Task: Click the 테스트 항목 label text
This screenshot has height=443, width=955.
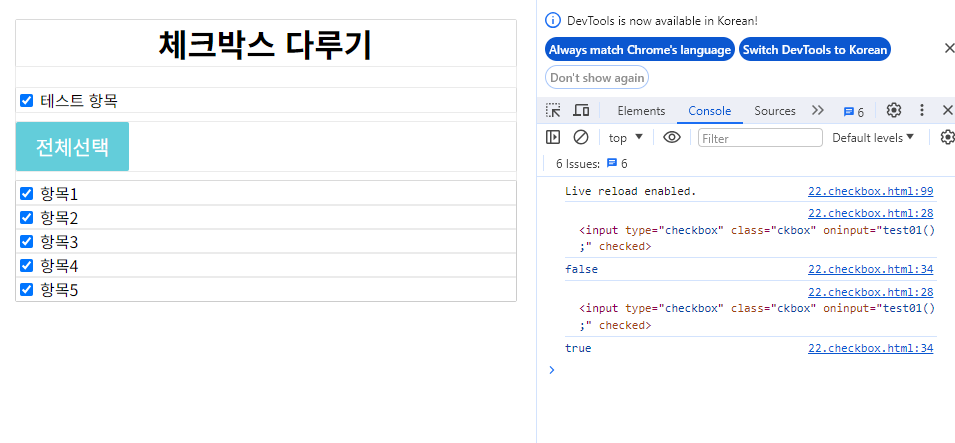Action: pos(79,101)
